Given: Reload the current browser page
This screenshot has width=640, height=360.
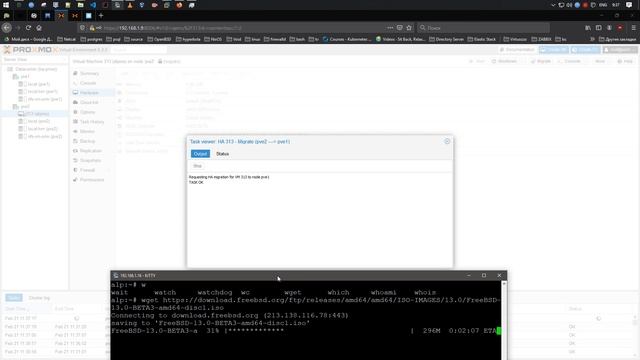Looking at the screenshot, I should point(28,28).
